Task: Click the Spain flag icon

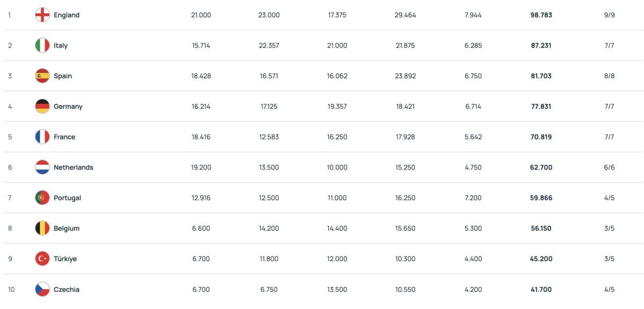Action: (42, 76)
